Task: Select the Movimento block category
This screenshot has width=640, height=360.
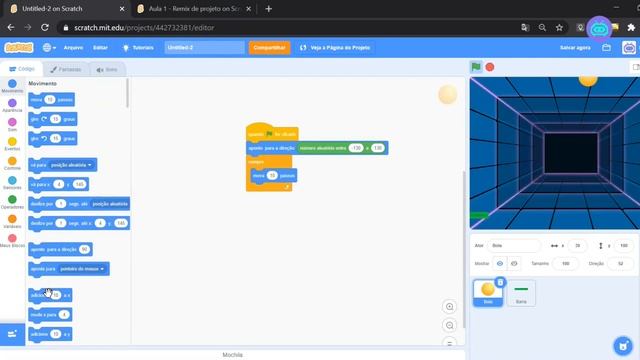Action: [12, 86]
